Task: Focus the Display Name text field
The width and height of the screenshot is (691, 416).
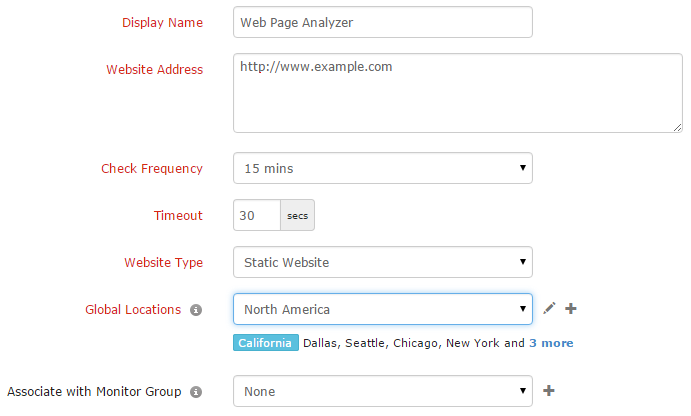Action: click(x=382, y=22)
